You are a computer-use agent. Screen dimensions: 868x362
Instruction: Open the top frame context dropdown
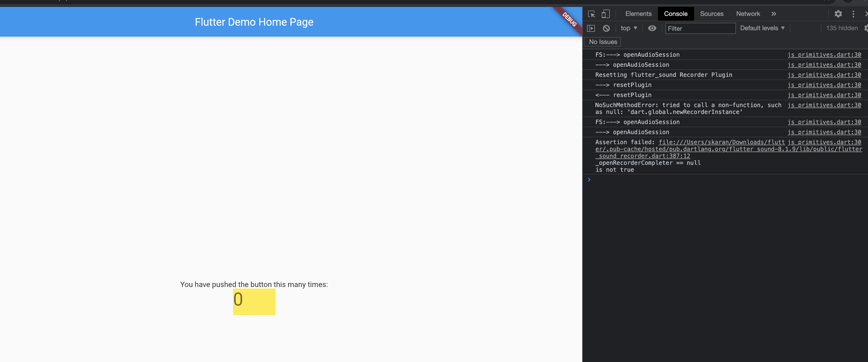coord(628,28)
